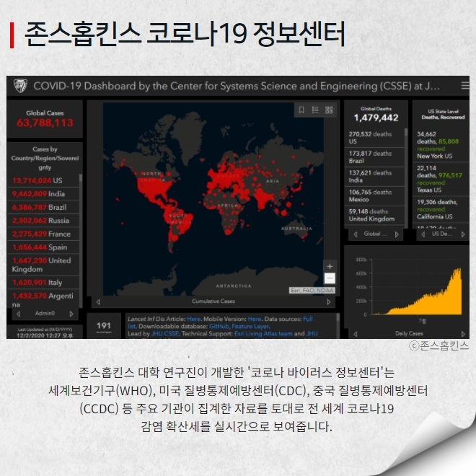Screen dimensions: 476x476
Task: Open the Feature Layer link
Action: pyautogui.click(x=250, y=326)
